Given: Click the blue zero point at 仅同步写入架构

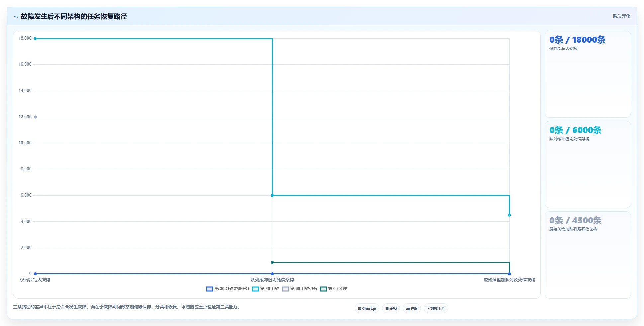Looking at the screenshot, I should 35,274.
